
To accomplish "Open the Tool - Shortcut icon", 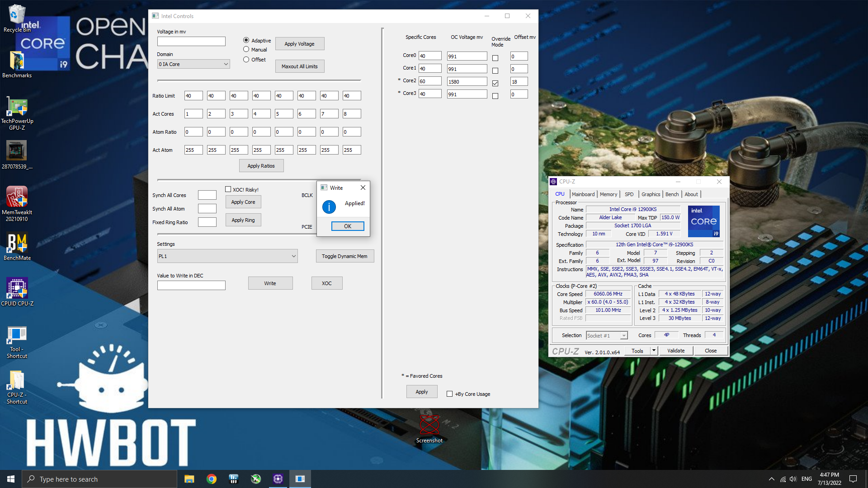I will 17,343.
